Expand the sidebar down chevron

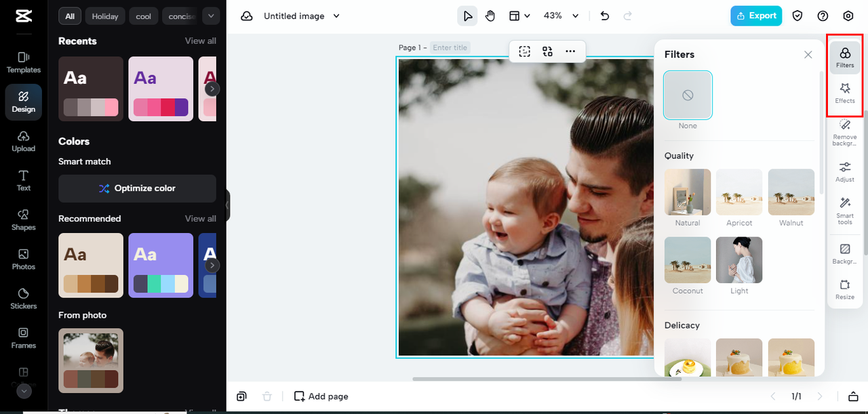24,391
